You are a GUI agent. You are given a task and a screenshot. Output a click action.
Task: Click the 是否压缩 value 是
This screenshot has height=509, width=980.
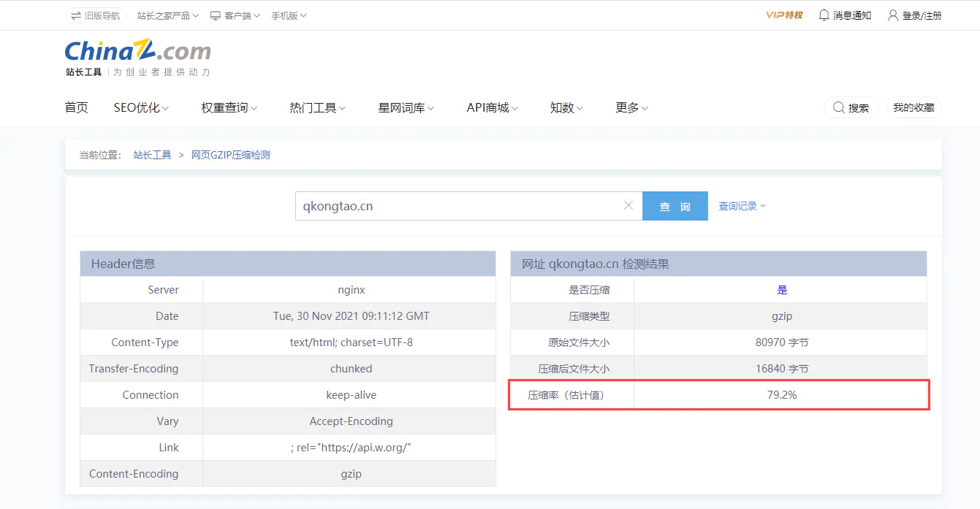pos(782,290)
